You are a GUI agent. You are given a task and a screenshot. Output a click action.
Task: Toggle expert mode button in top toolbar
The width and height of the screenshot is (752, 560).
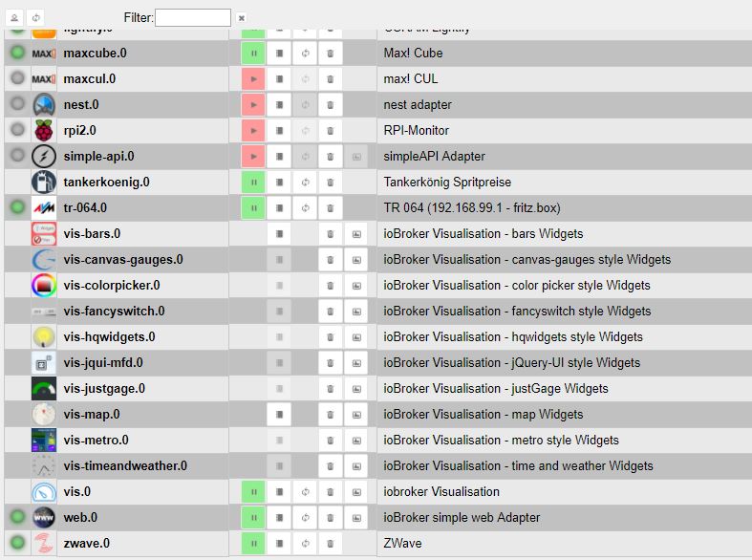[x=15, y=18]
